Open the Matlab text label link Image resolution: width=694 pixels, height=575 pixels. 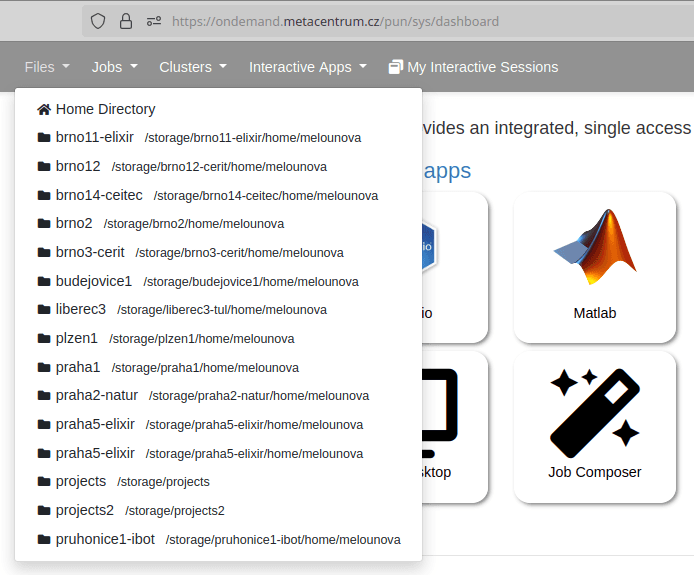tap(595, 313)
